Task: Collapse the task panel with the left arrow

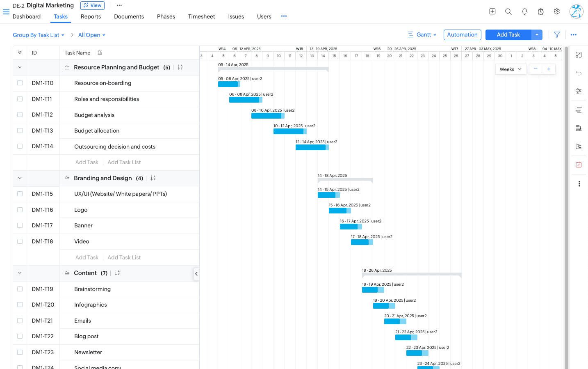Action: click(x=196, y=274)
